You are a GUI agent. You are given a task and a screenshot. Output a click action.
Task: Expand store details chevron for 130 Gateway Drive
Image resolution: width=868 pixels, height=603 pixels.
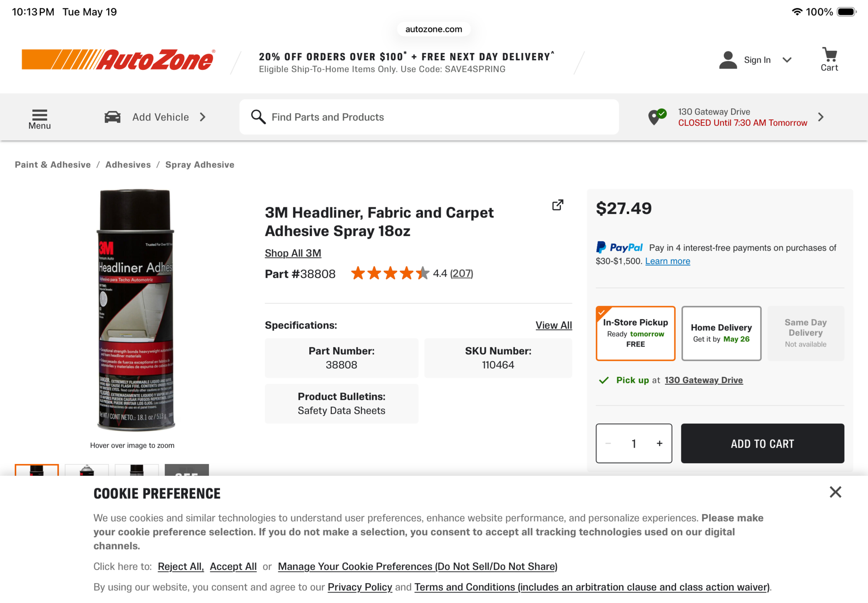(x=821, y=117)
